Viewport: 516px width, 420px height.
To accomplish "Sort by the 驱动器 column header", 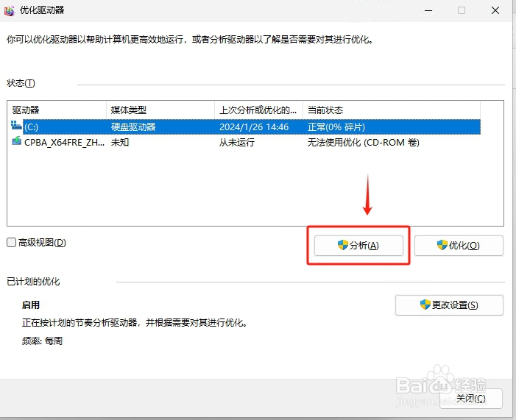I will point(57,110).
